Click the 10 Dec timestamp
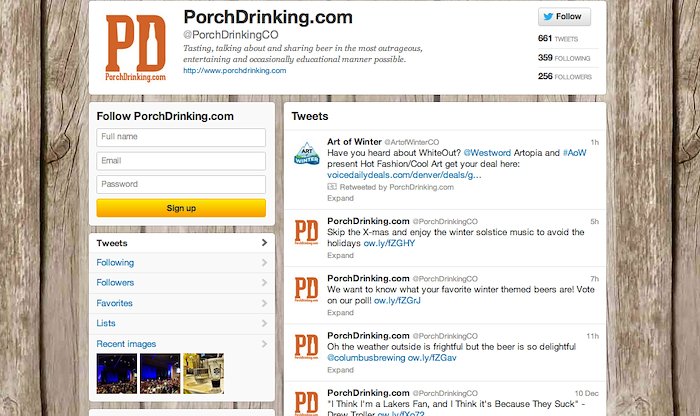700x416 pixels. pos(587,393)
